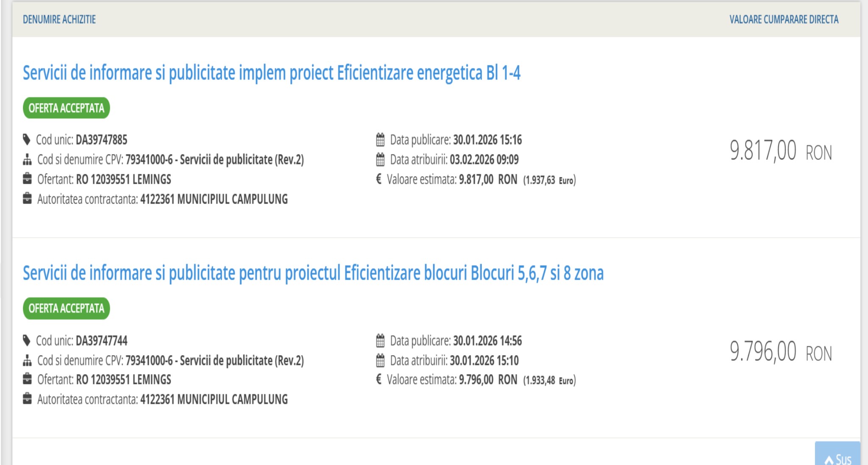This screenshot has height=465, width=868.
Task: Click the calendar icon beside Data atribuirii 03.02.2026
Action: click(380, 160)
